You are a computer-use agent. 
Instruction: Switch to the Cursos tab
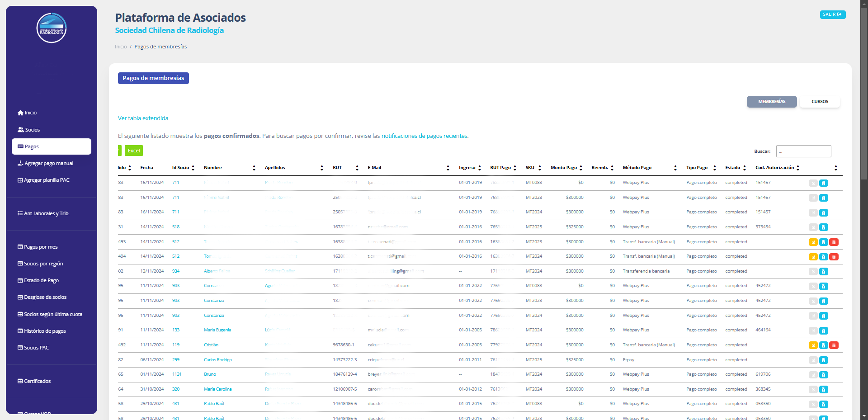pos(820,102)
